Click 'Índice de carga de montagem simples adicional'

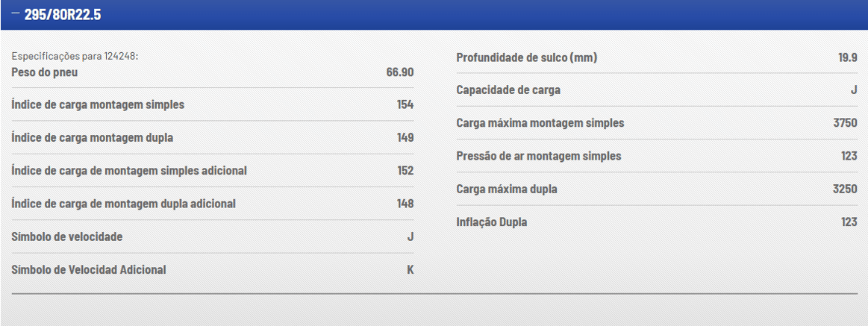click(129, 171)
